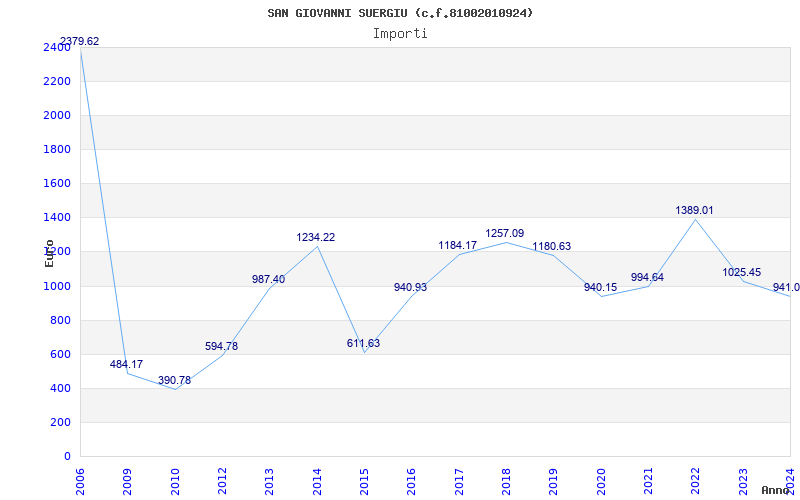Select x-axis year 2023
The image size is (800, 500).
click(x=743, y=481)
